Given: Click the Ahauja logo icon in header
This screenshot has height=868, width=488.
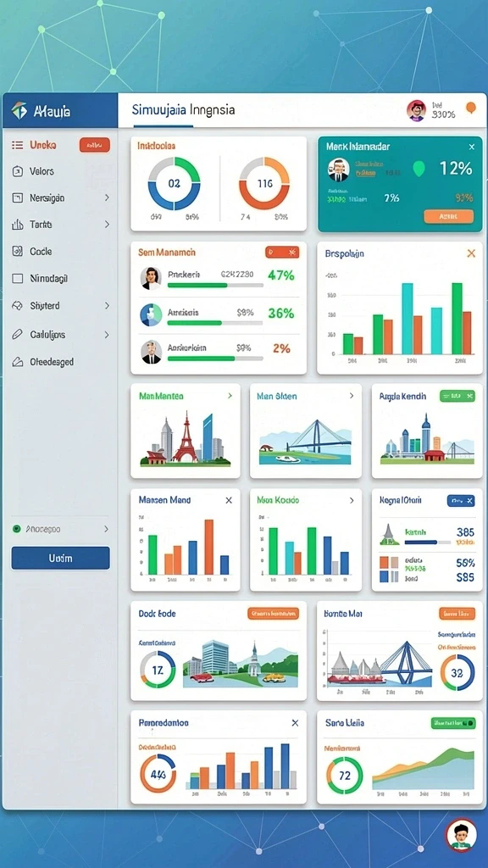Looking at the screenshot, I should 19,111.
